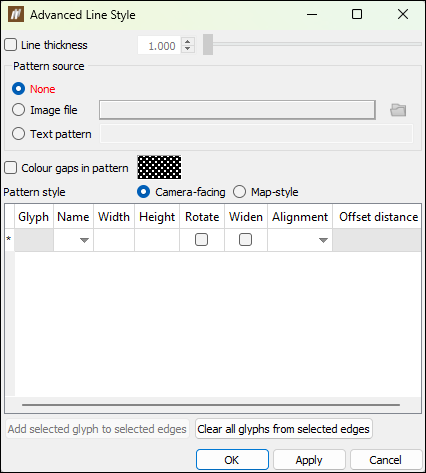The image size is (426, 473).
Task: Tick the Colour gaps in pattern checkbox
Action: 11,168
